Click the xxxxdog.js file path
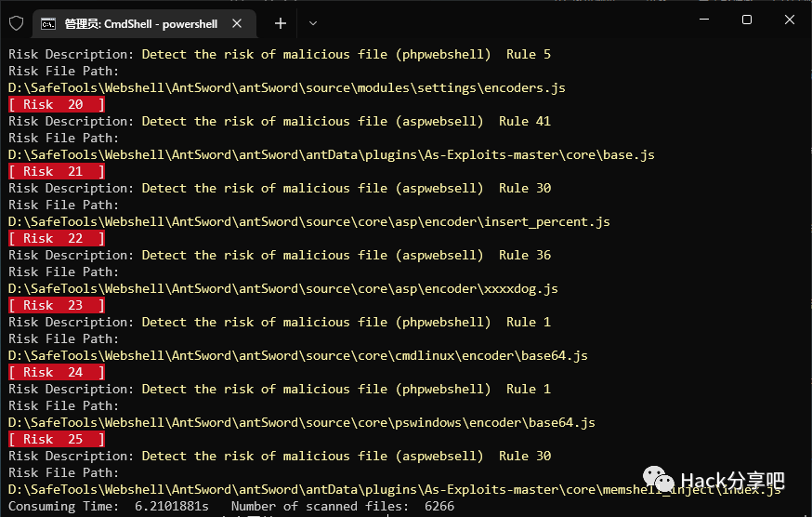 (283, 288)
